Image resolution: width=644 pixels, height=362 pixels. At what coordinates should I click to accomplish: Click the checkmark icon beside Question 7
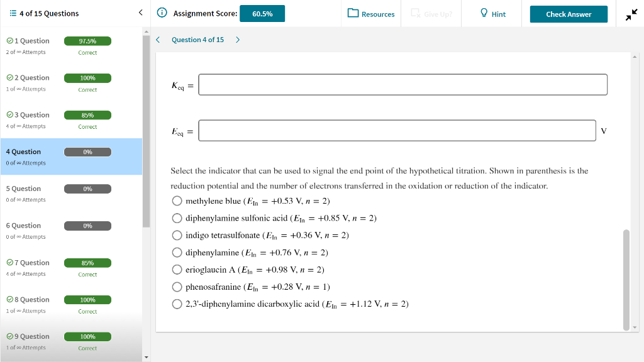(9, 263)
